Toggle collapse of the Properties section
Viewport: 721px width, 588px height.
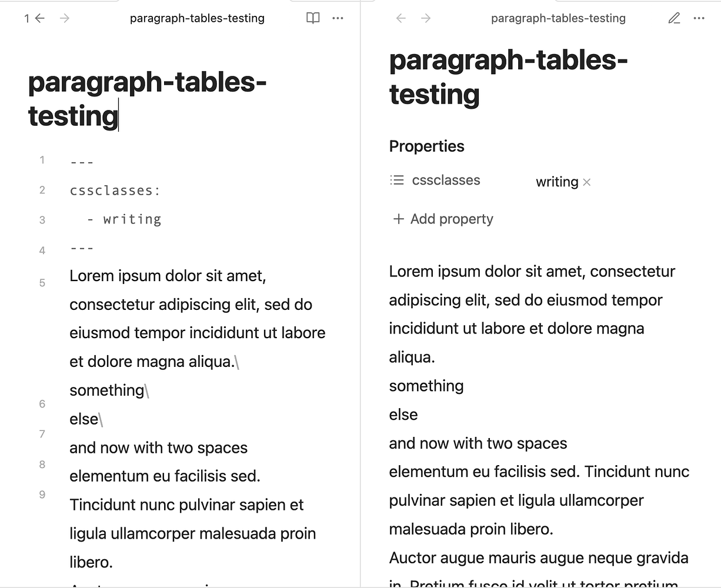426,146
